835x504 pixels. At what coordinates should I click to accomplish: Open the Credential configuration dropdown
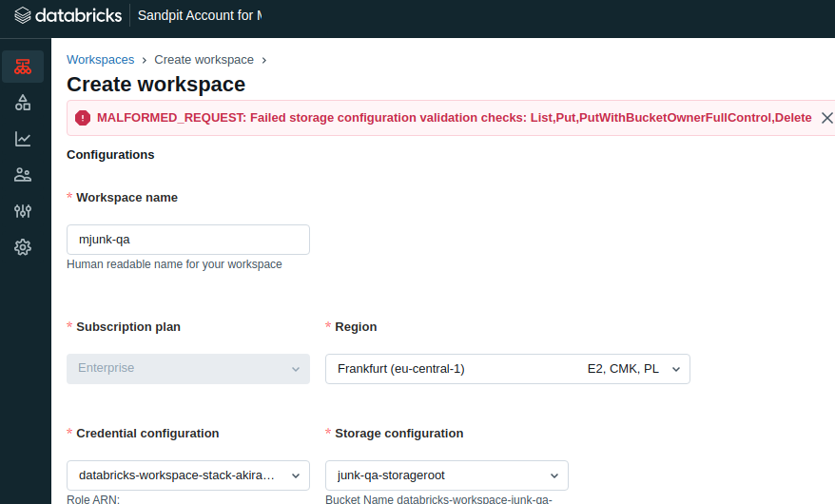coord(187,475)
